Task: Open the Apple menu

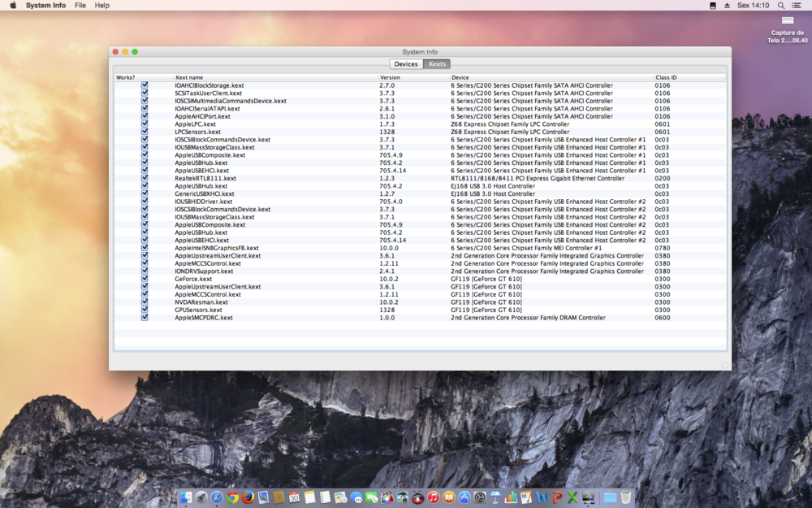Action: (12, 5)
